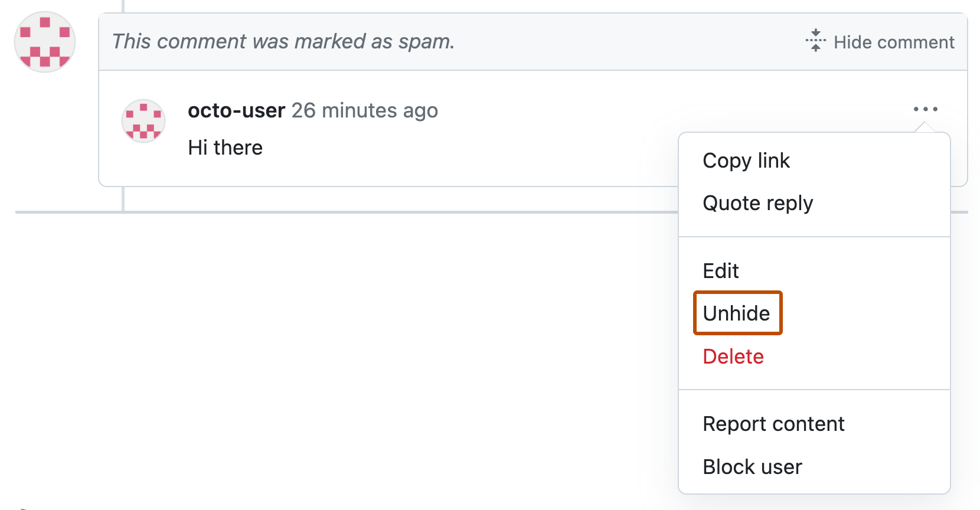This screenshot has height=510, width=980.
Task: Click the spam comment's avatar icon
Action: coord(44,42)
